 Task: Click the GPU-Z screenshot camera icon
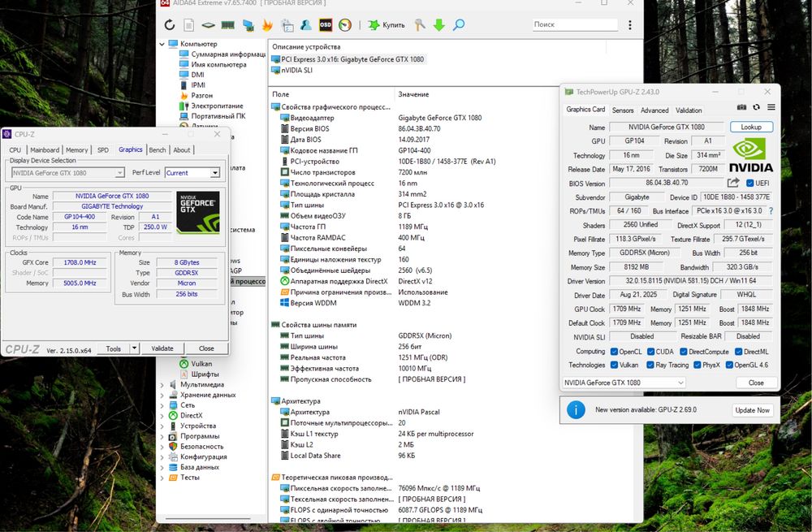pos(741,107)
